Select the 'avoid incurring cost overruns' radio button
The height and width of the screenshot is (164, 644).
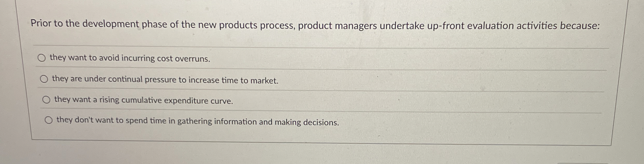tap(41, 58)
